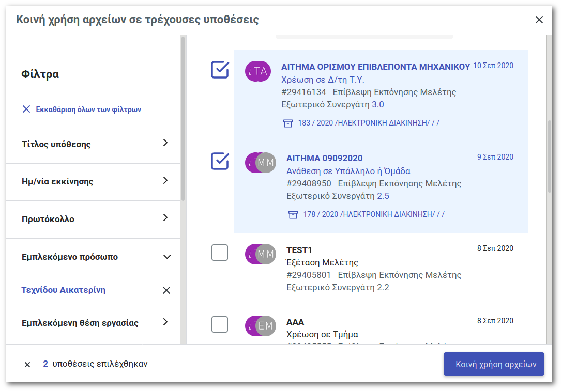This screenshot has height=392, width=562.
Task: Click protocol archive icon for 178 / 2020
Action: (x=293, y=214)
